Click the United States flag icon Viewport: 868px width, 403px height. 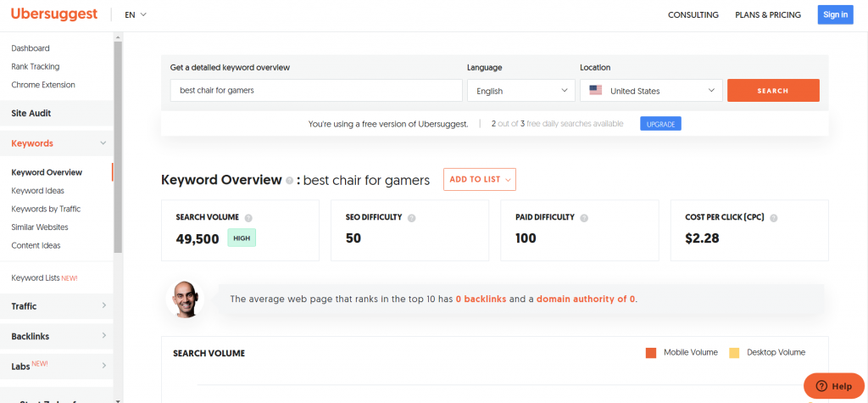click(x=596, y=90)
